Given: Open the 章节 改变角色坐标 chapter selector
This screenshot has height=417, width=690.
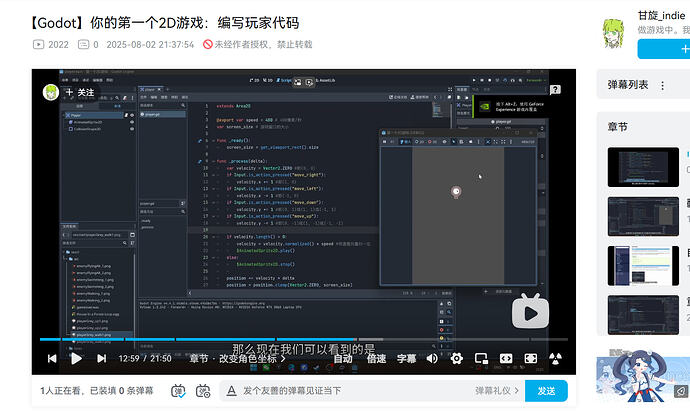Looking at the screenshot, I should pyautogui.click(x=237, y=358).
